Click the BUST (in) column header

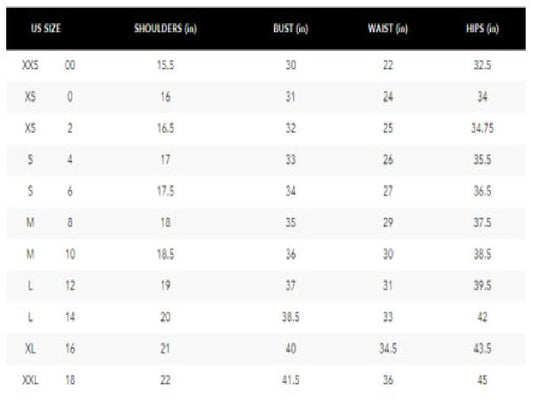pos(291,28)
